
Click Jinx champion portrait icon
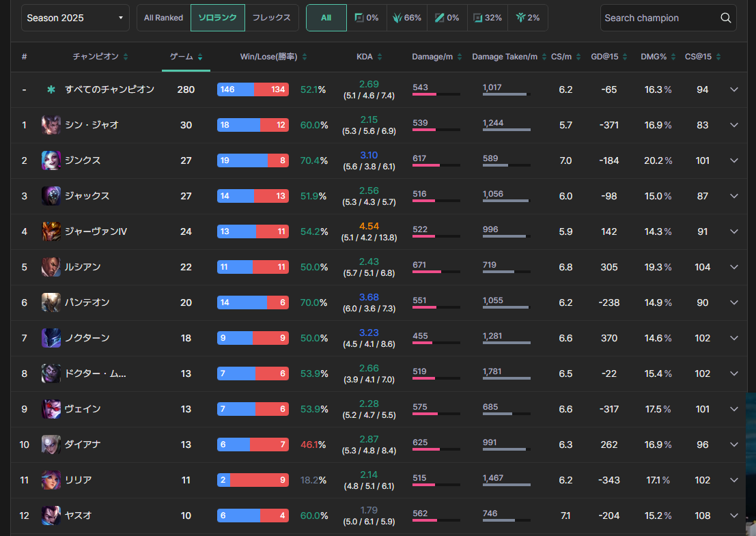[51, 160]
